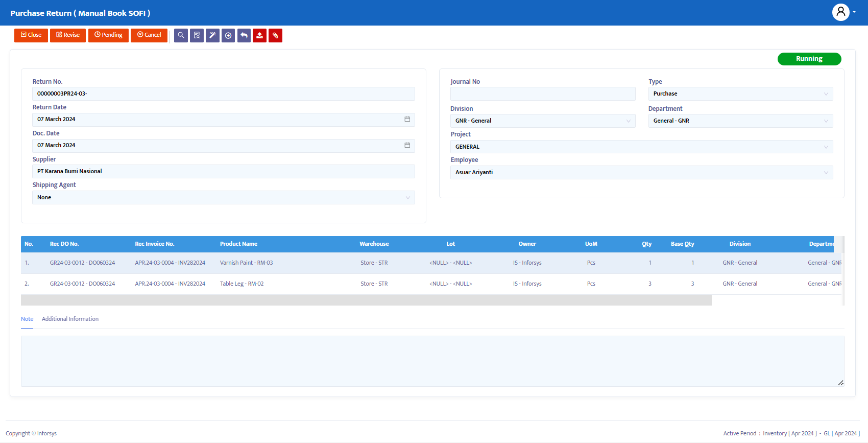
Task: Open the Type dropdown showing Purchase
Action: tap(740, 94)
